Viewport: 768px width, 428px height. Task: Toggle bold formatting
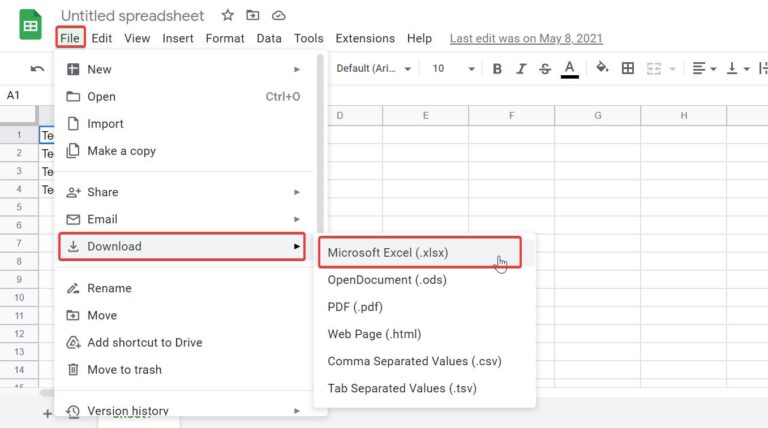[x=497, y=69]
